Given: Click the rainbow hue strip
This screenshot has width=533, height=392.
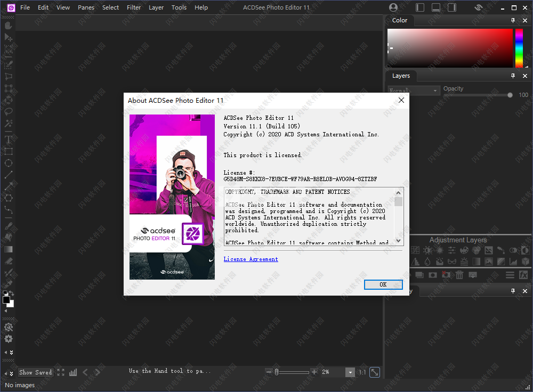Looking at the screenshot, I should click(x=519, y=48).
